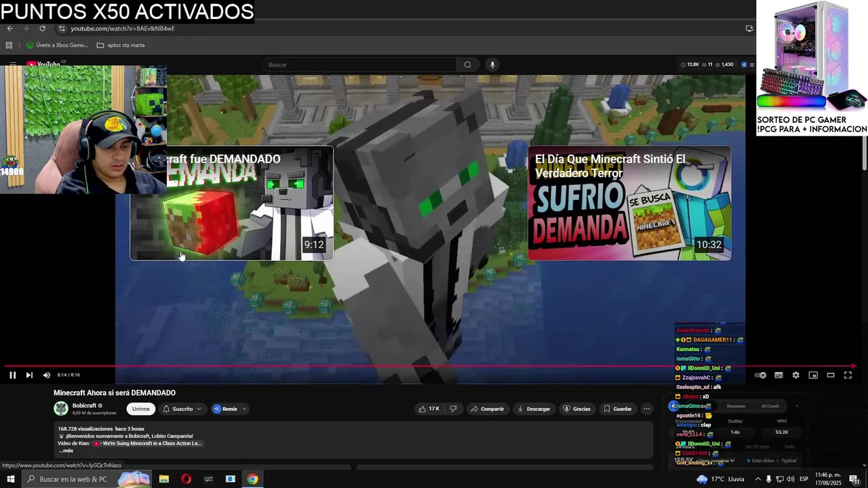Click the red video progress bar
Viewport: 868px width, 488px height.
point(430,366)
